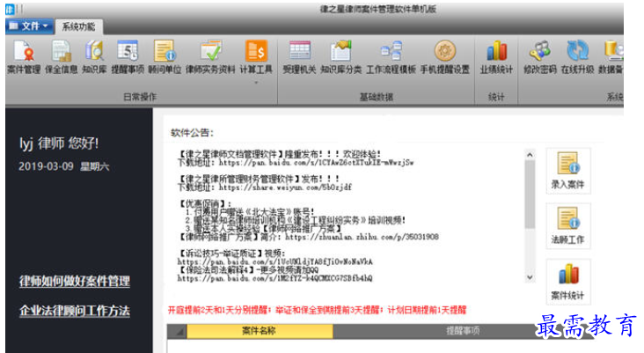Click the announcement scrollbar thumb

click(530, 194)
